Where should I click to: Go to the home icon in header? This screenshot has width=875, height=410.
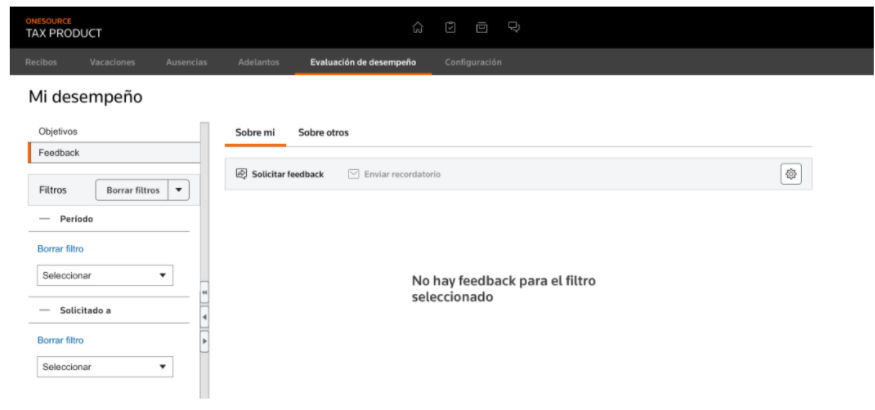coord(417,27)
